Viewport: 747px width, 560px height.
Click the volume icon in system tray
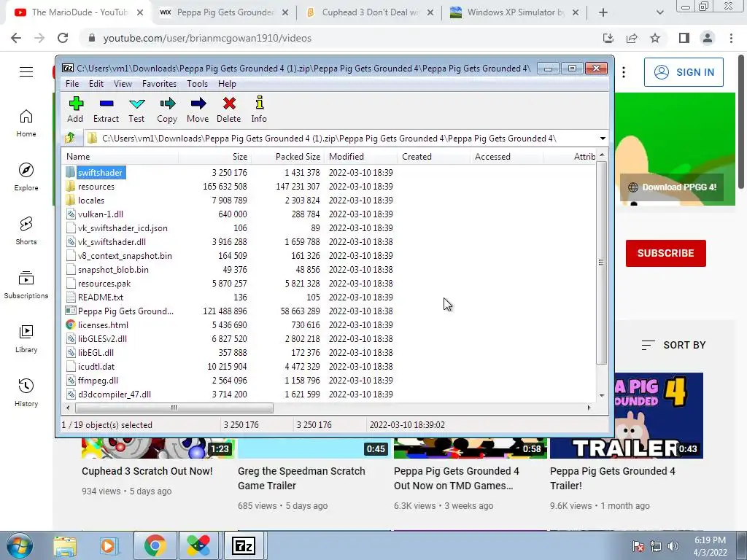[x=673, y=546]
